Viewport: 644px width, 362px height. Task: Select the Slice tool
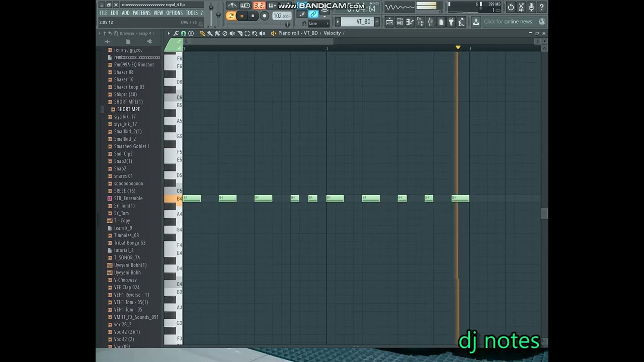(239, 33)
